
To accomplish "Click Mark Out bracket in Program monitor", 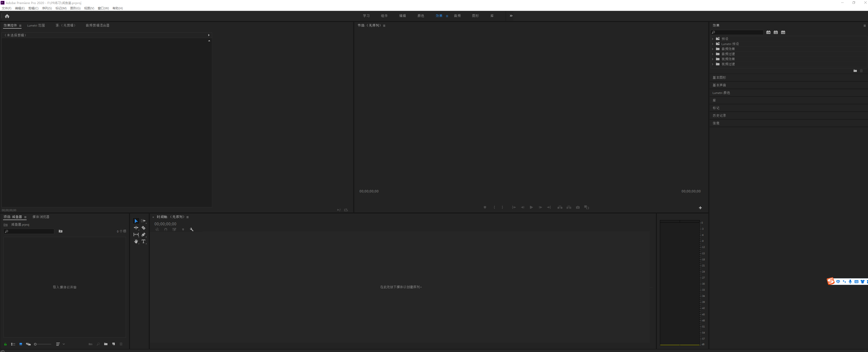I will [502, 207].
